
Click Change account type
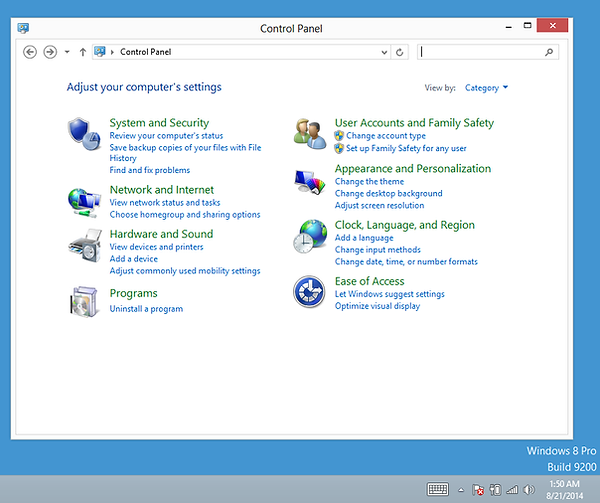[x=386, y=136]
